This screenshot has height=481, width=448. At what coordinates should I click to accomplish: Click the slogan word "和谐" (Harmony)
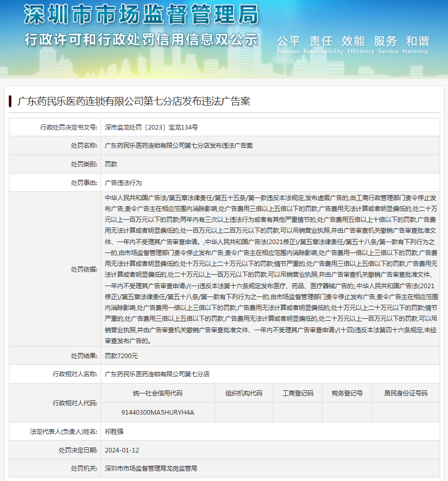click(417, 41)
